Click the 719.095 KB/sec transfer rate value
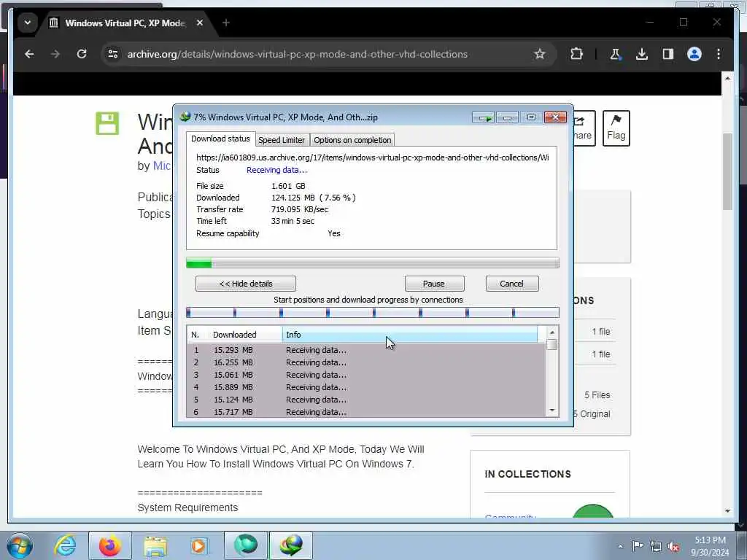This screenshot has width=747, height=560. coord(300,209)
